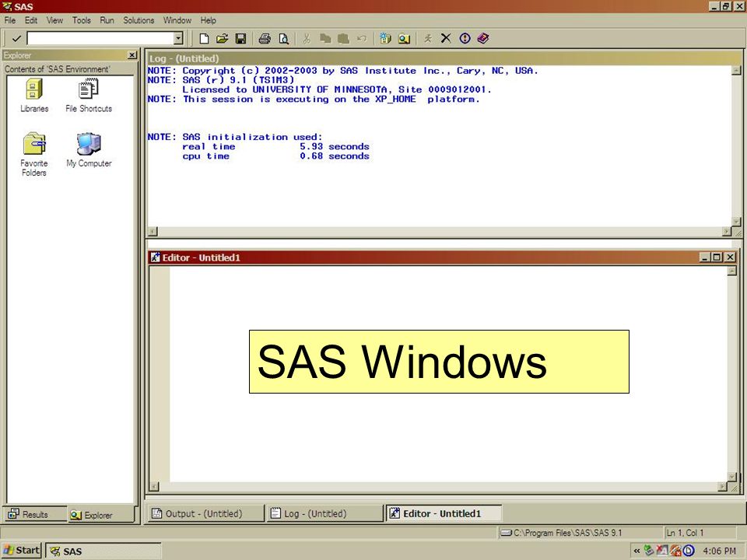Select the My Computer icon in Explorer
The width and height of the screenshot is (747, 560).
click(89, 150)
